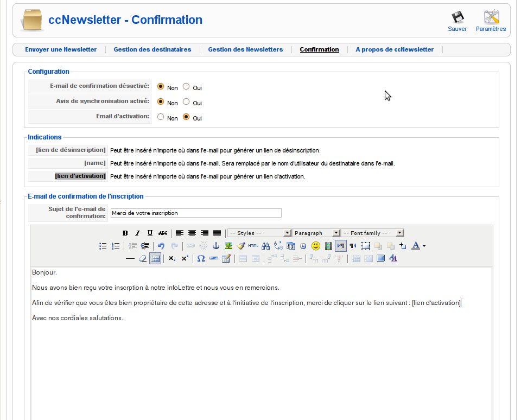Insert a smiley emoticon
The image size is (521, 420).
click(x=315, y=246)
